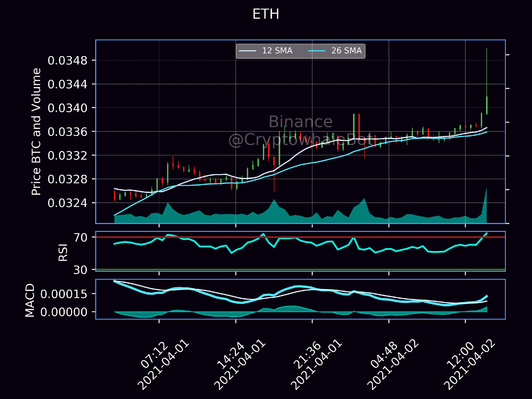The image size is (532, 399).
Task: Click the Price BTC and Volume axis title
Action: click(x=36, y=132)
